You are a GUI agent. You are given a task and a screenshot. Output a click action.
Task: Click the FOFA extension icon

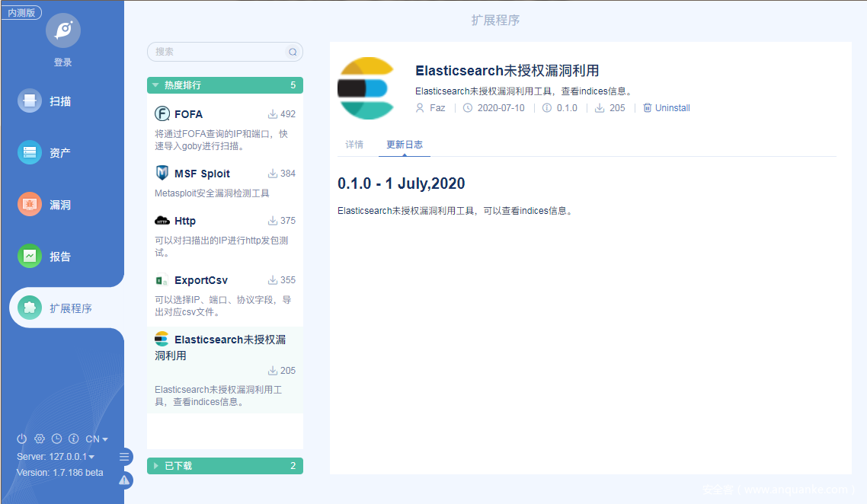coord(162,114)
